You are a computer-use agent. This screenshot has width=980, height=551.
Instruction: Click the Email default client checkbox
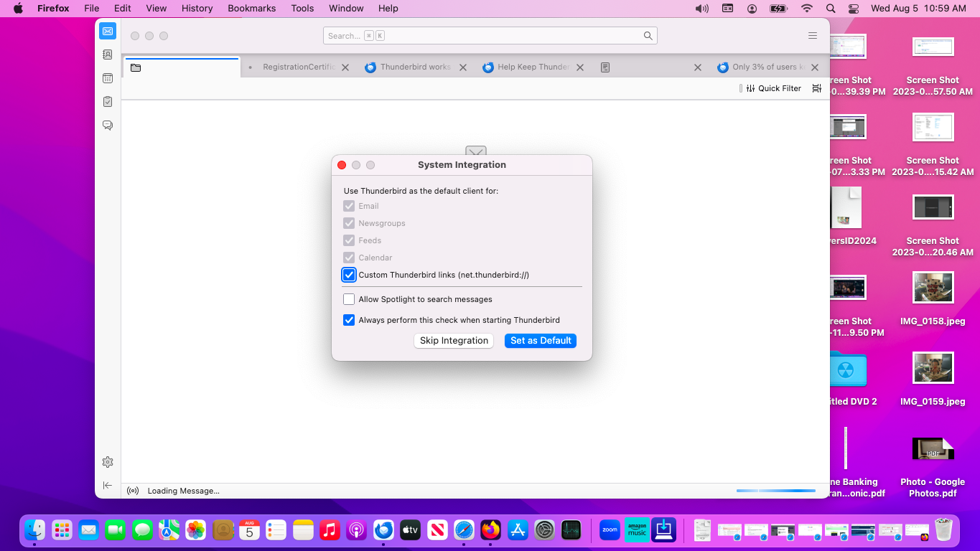tap(349, 206)
